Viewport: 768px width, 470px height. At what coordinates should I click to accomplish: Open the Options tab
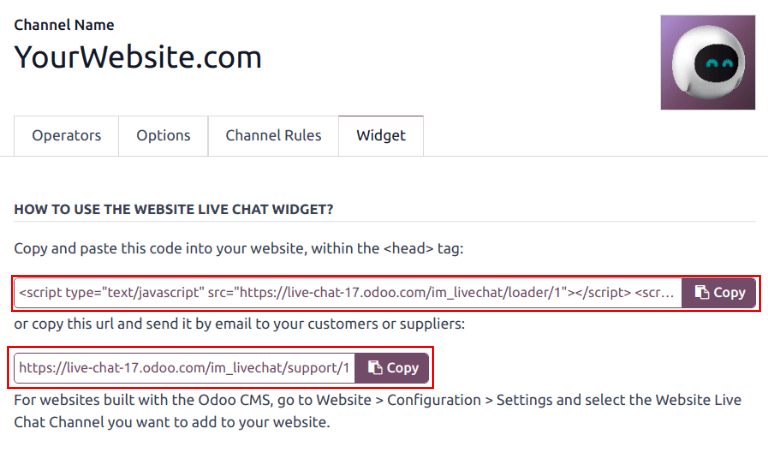click(163, 136)
